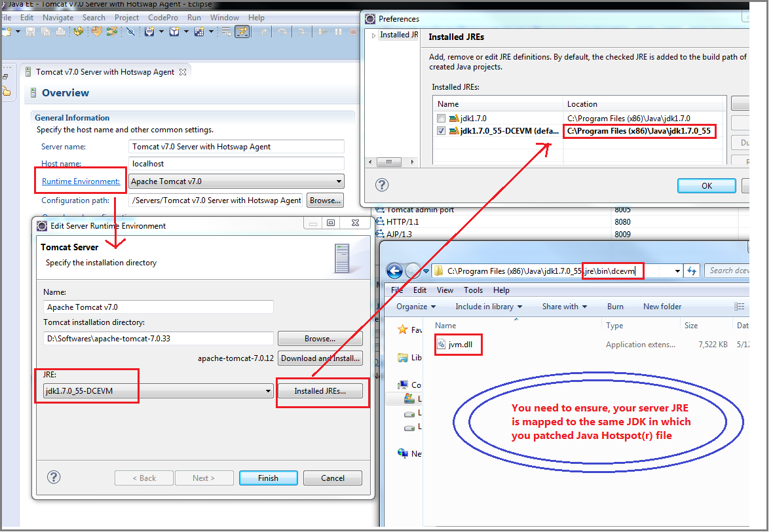Open the CodePro menu in Eclipse
This screenshot has width=773, height=532.
pyautogui.click(x=162, y=17)
